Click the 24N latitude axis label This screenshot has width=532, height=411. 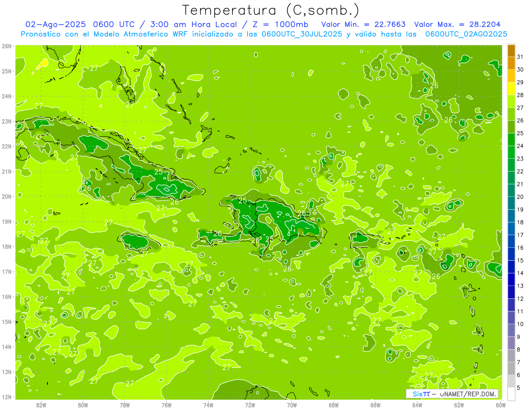(7, 96)
